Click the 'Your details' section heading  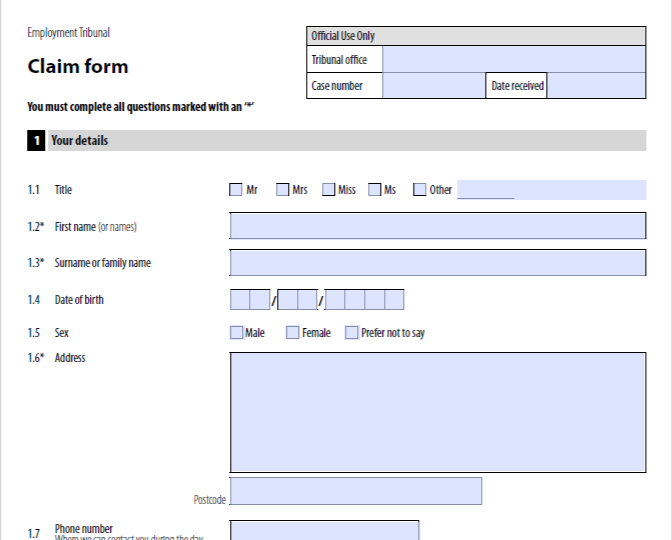[x=80, y=141]
